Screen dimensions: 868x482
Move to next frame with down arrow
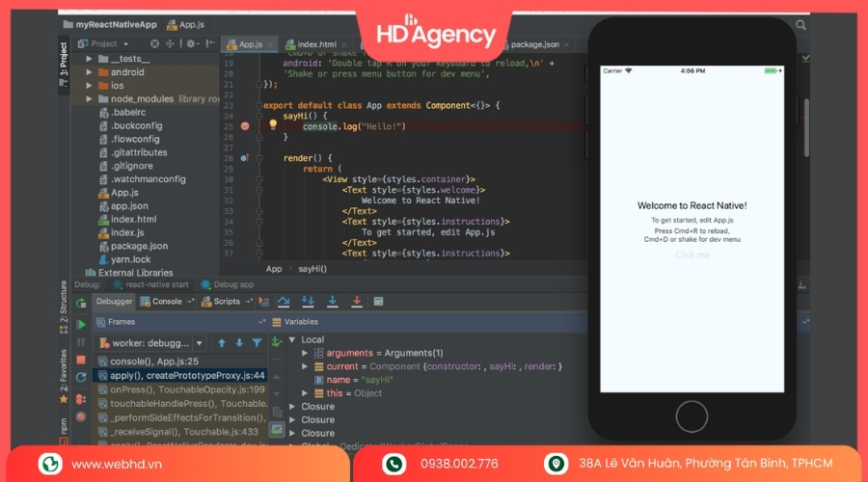(239, 343)
